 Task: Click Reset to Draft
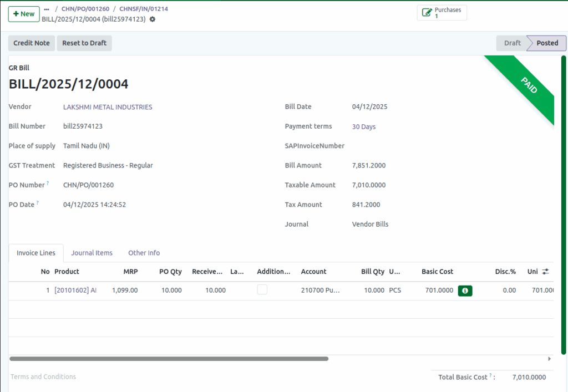84,43
